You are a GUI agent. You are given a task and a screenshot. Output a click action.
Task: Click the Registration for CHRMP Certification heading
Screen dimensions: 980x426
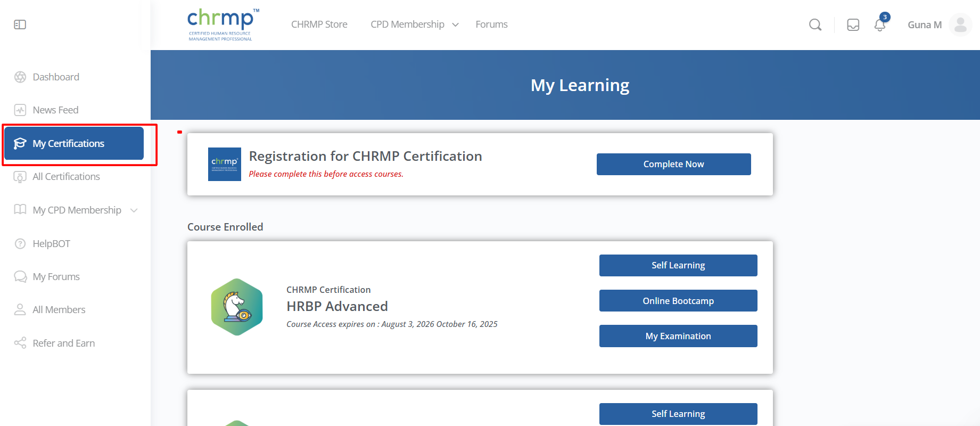(365, 156)
